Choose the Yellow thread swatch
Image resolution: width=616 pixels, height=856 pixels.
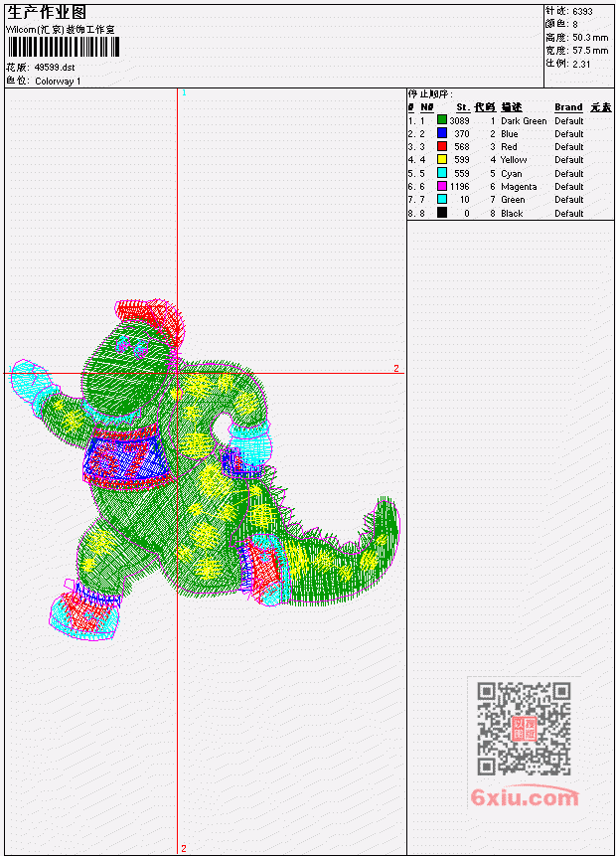click(442, 159)
